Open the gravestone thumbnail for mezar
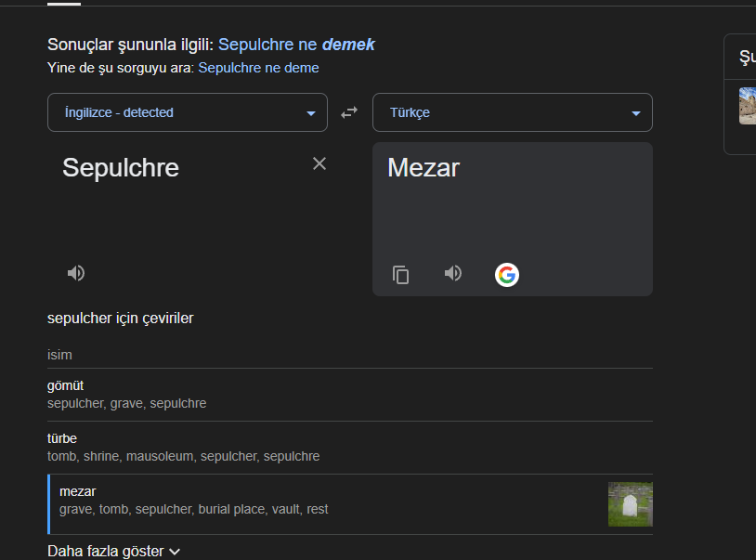 [631, 504]
